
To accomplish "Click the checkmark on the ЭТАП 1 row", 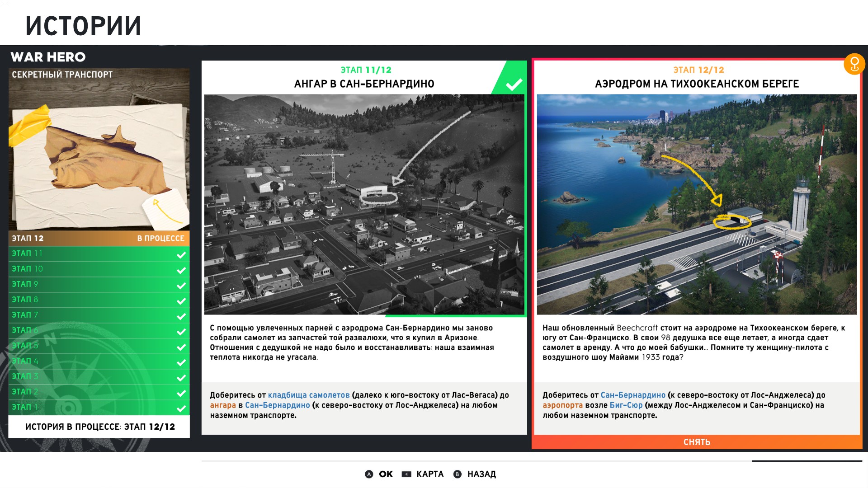I will tap(181, 408).
